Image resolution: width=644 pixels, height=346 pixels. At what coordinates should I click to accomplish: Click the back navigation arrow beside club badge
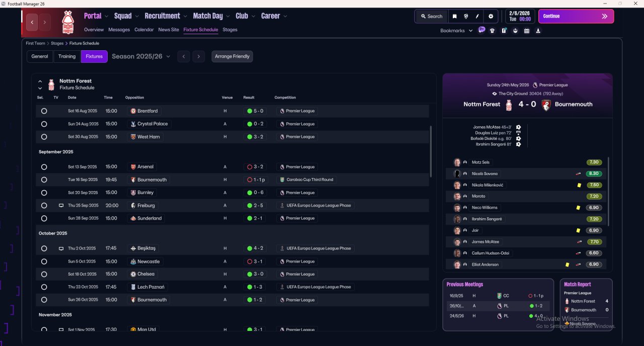pos(32,22)
